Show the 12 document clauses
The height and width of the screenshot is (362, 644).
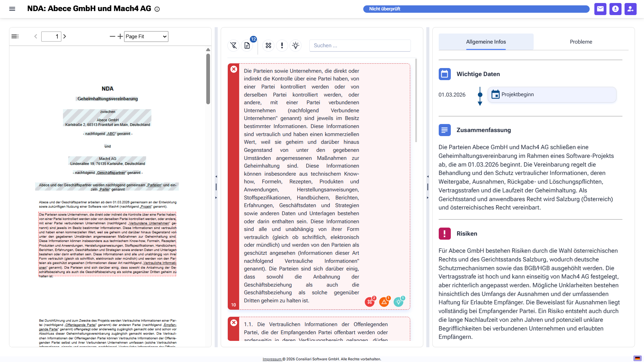(248, 45)
